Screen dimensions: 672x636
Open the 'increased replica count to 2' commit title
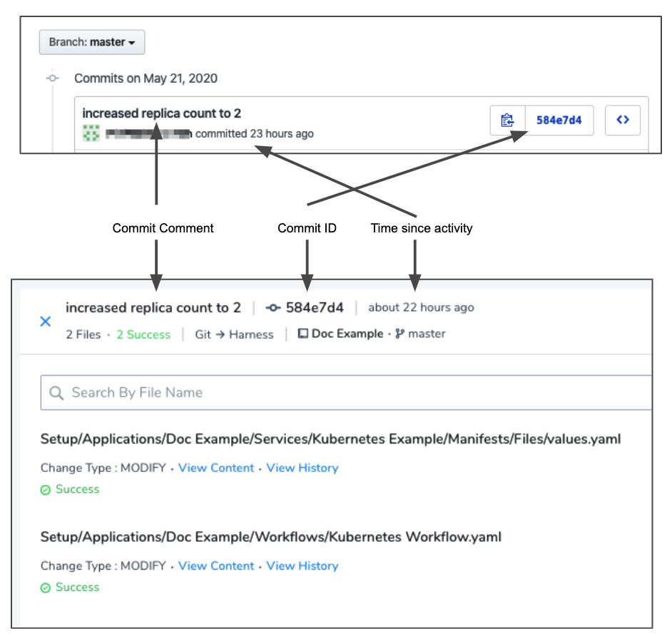(161, 113)
